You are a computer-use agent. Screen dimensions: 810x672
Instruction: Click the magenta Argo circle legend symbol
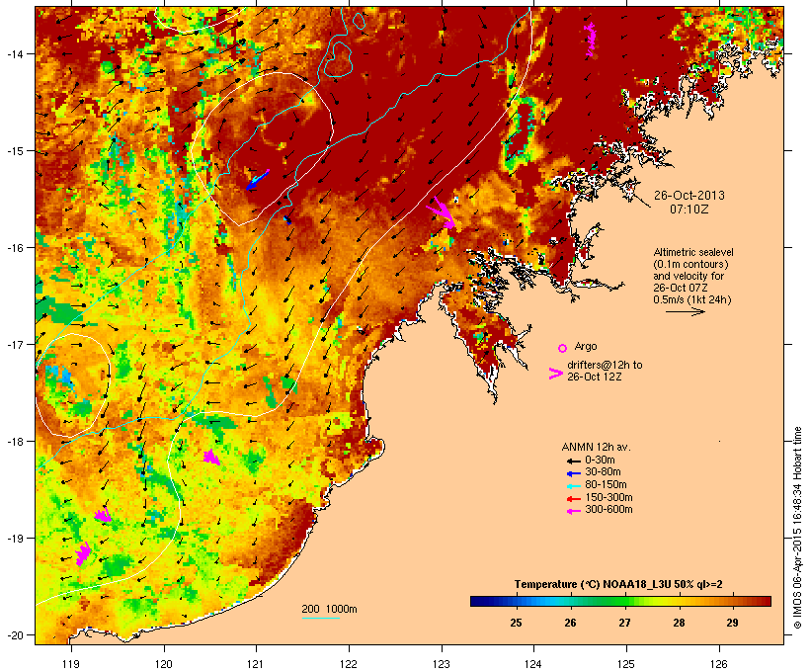pyautogui.click(x=562, y=348)
